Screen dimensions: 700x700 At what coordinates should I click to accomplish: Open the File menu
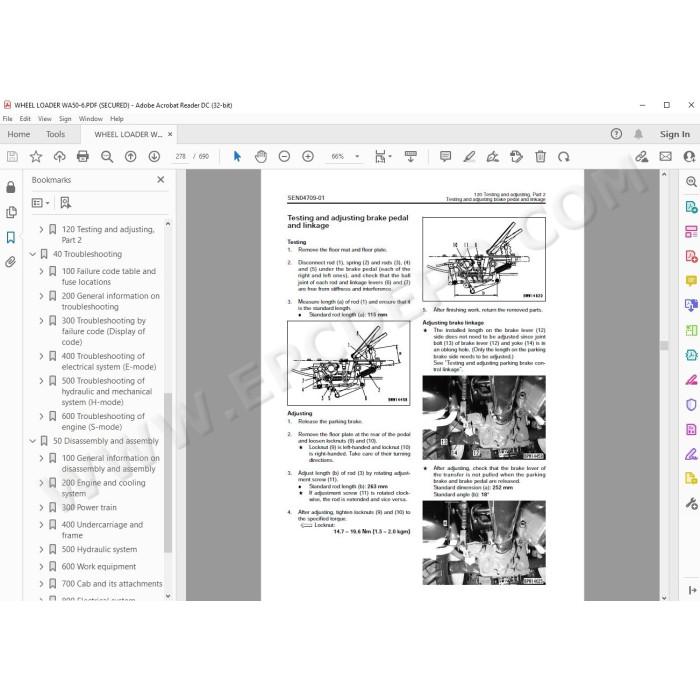tap(8, 119)
